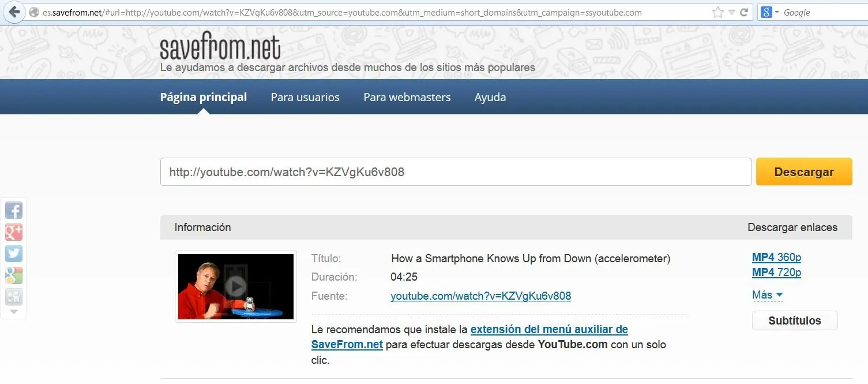The height and width of the screenshot is (384, 868).
Task: Open the Para webmasters tab
Action: (407, 97)
